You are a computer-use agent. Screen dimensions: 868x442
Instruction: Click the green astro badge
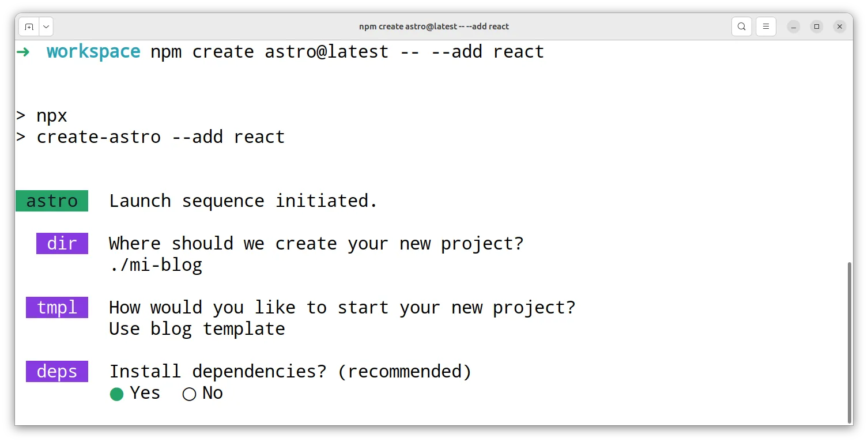[52, 201]
